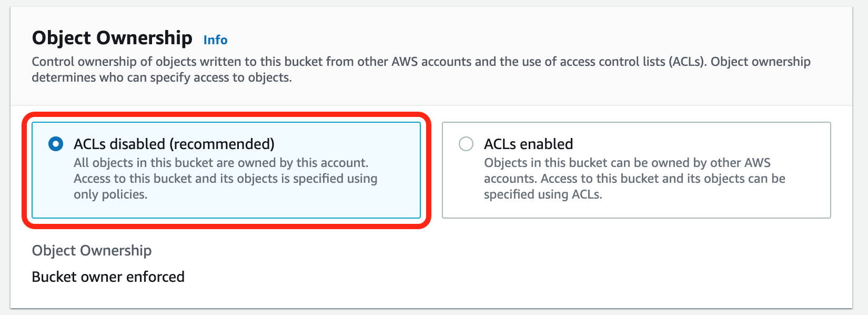The image size is (868, 315).
Task: Select the ACLs disabled (recommended) radio button
Action: 56,144
